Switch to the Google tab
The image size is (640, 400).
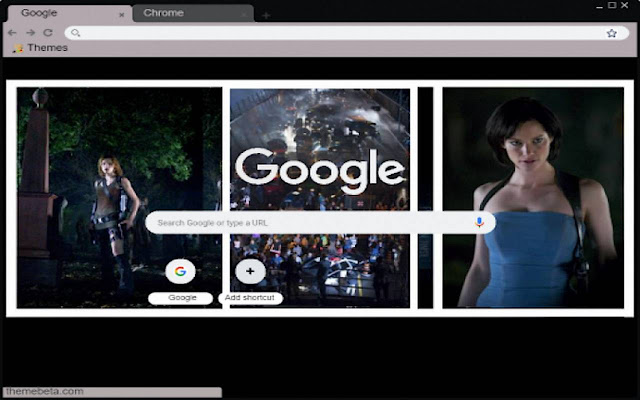click(69, 13)
